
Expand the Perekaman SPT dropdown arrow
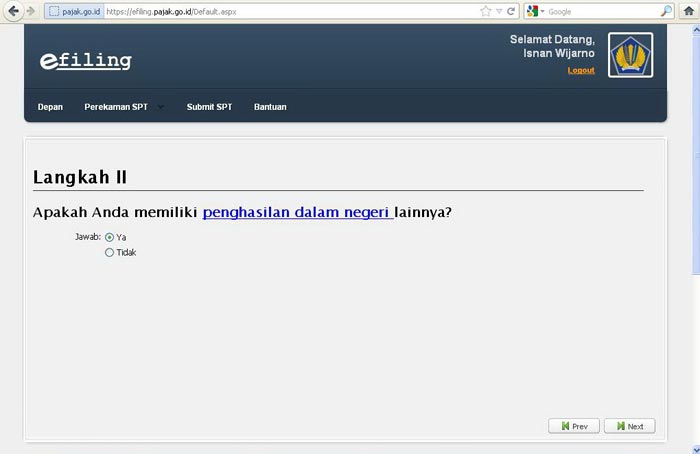pos(161,107)
